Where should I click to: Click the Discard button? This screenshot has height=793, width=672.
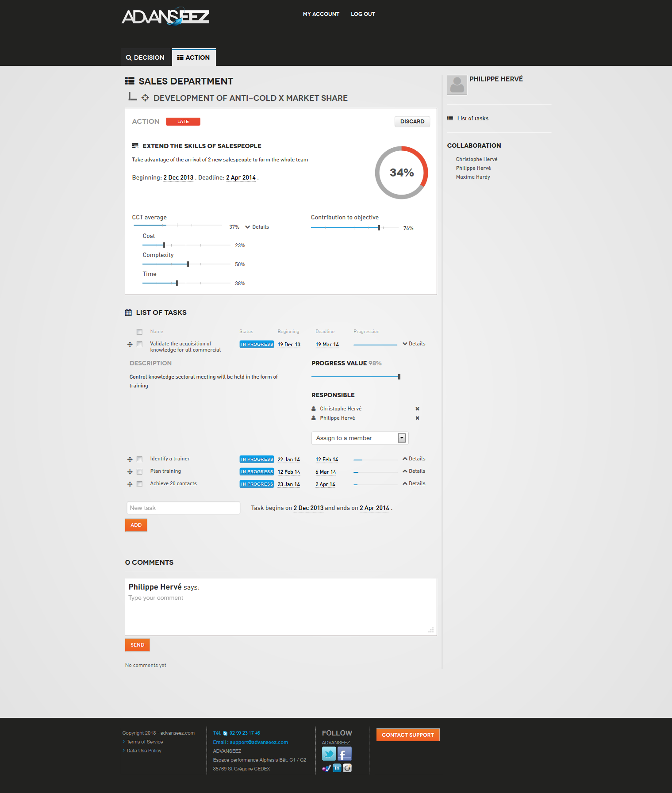tap(412, 122)
